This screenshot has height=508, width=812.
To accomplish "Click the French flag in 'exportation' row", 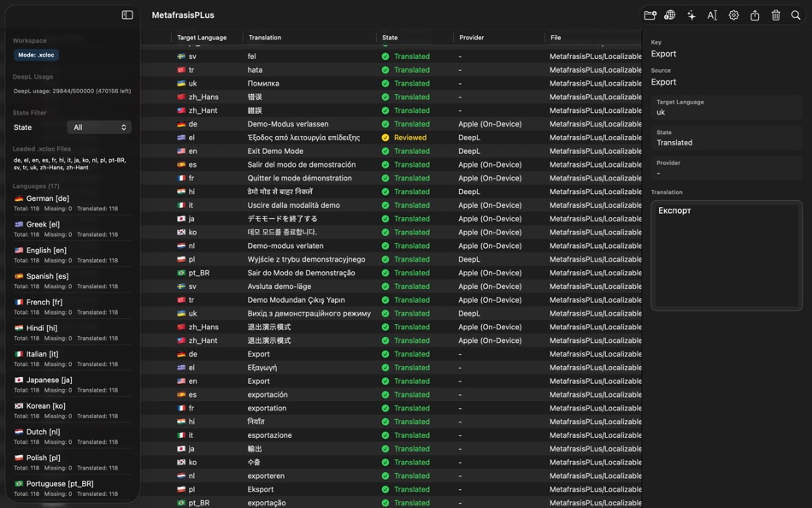I will click(181, 408).
